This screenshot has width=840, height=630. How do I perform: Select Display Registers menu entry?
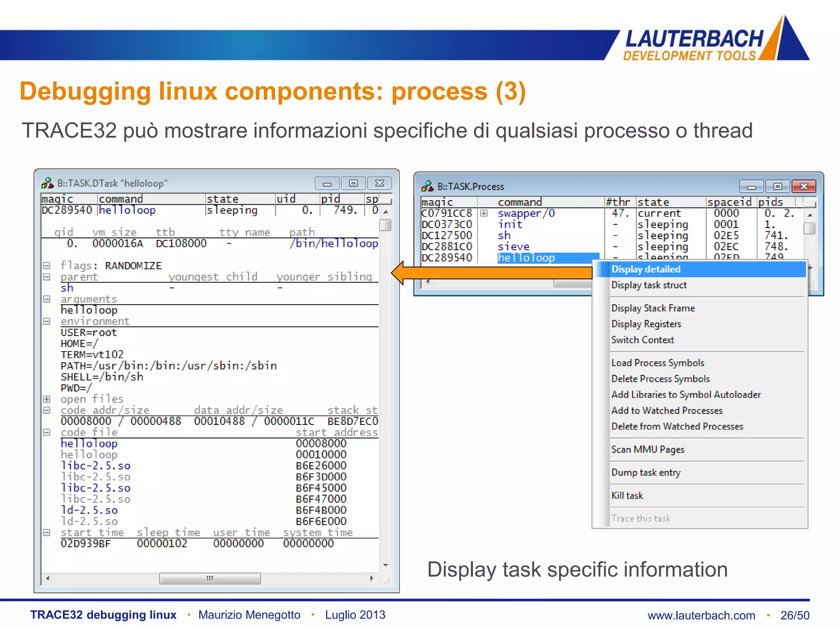(x=646, y=324)
